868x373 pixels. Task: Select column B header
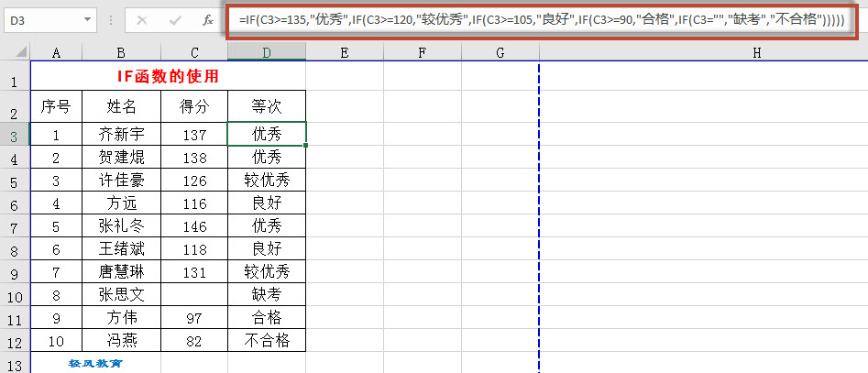121,52
